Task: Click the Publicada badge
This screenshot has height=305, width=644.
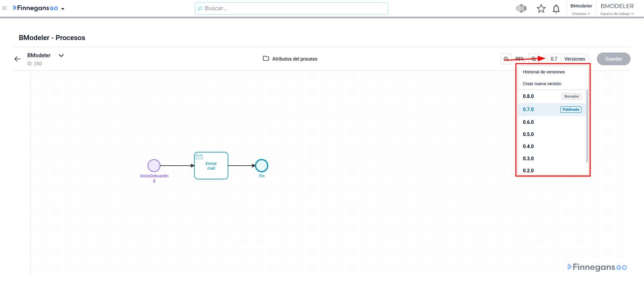Action: coord(571,110)
